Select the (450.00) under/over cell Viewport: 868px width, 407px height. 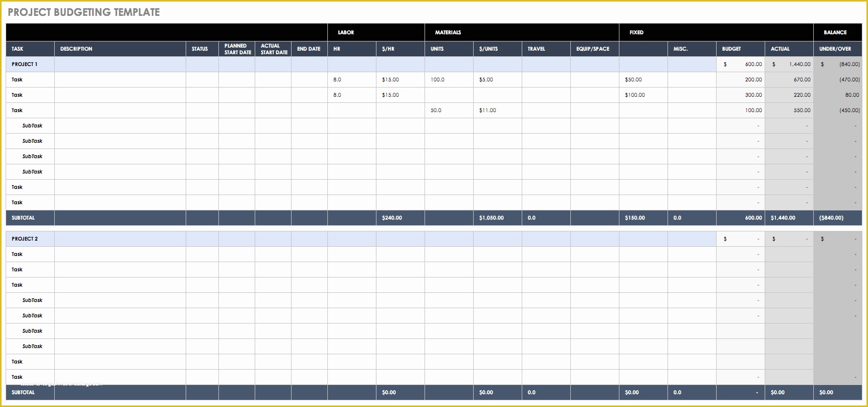pos(837,110)
